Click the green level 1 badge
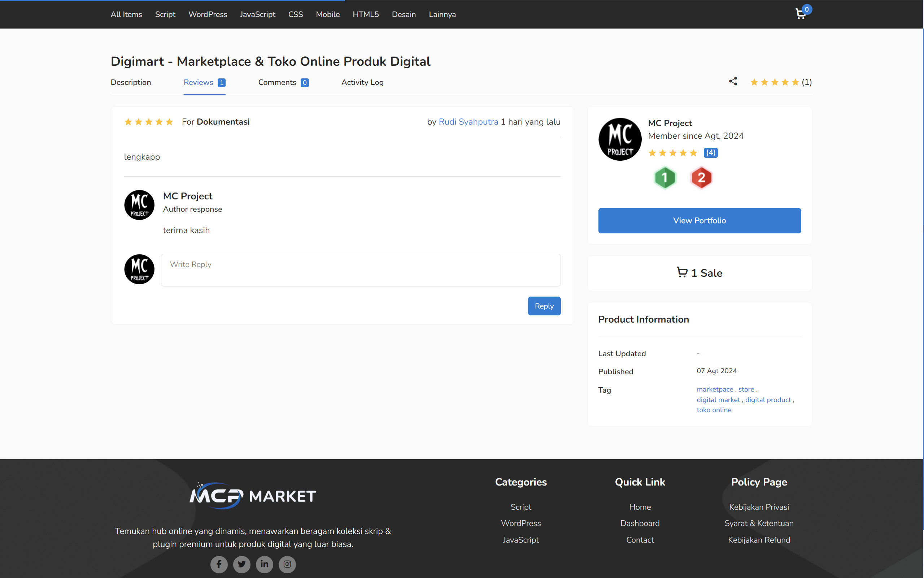The width and height of the screenshot is (924, 578). (x=665, y=178)
